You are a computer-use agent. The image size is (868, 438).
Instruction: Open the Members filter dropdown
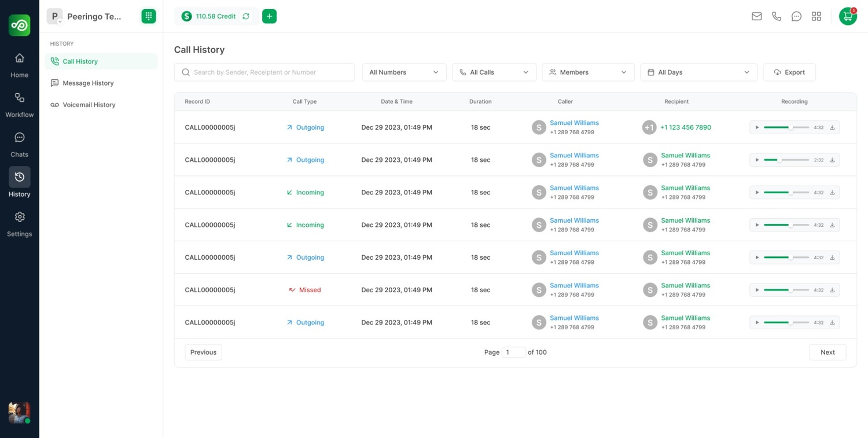click(x=588, y=72)
